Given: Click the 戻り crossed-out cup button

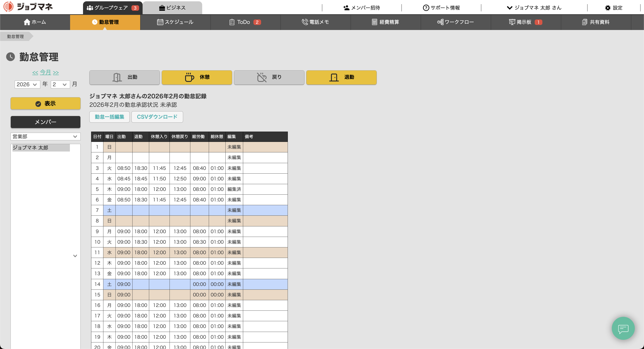Looking at the screenshot, I should [269, 77].
